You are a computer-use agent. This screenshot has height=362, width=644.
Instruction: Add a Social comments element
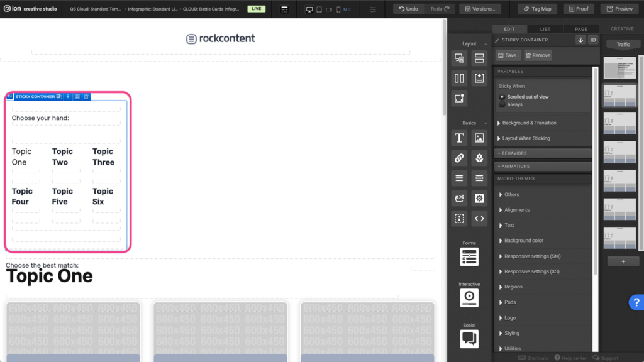pos(469,339)
